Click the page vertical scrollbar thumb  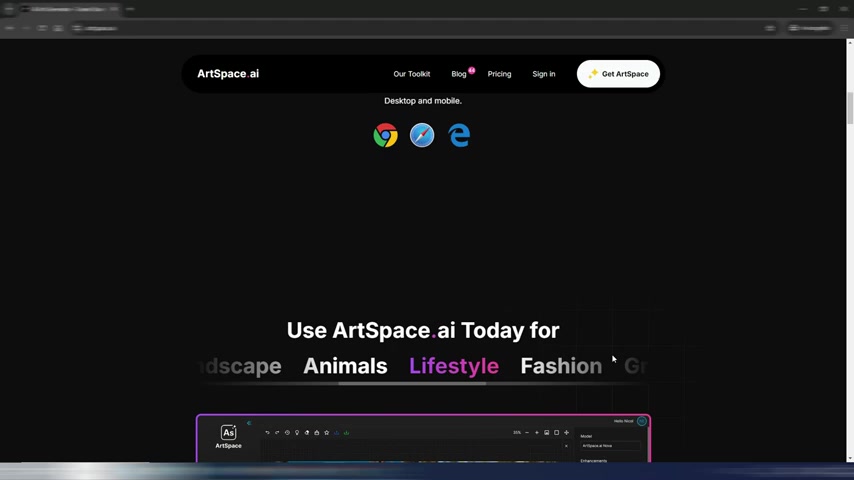tap(850, 108)
